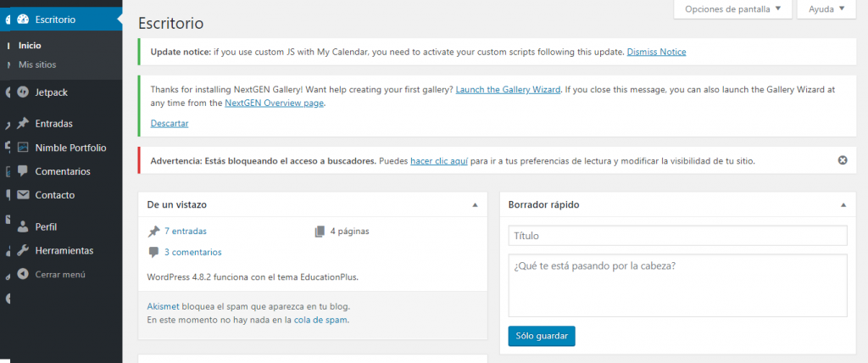Click the Herramientas wrench icon
This screenshot has width=868, height=363.
click(24, 251)
